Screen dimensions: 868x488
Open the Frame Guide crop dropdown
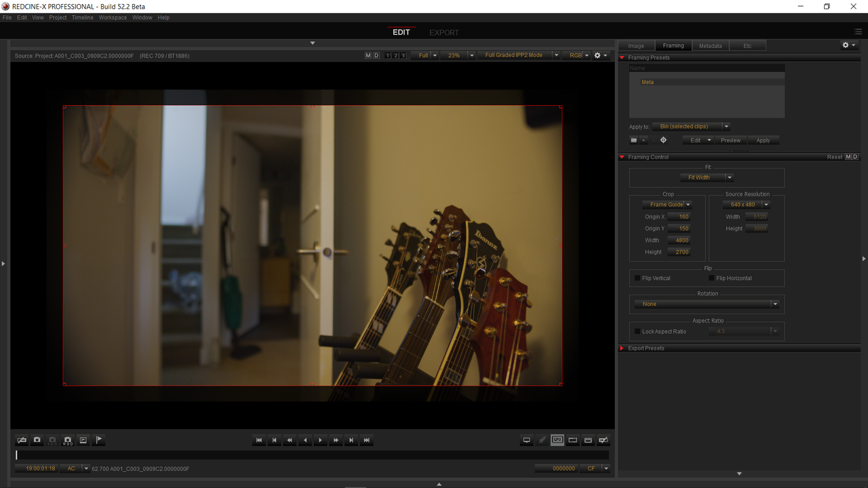(x=667, y=205)
